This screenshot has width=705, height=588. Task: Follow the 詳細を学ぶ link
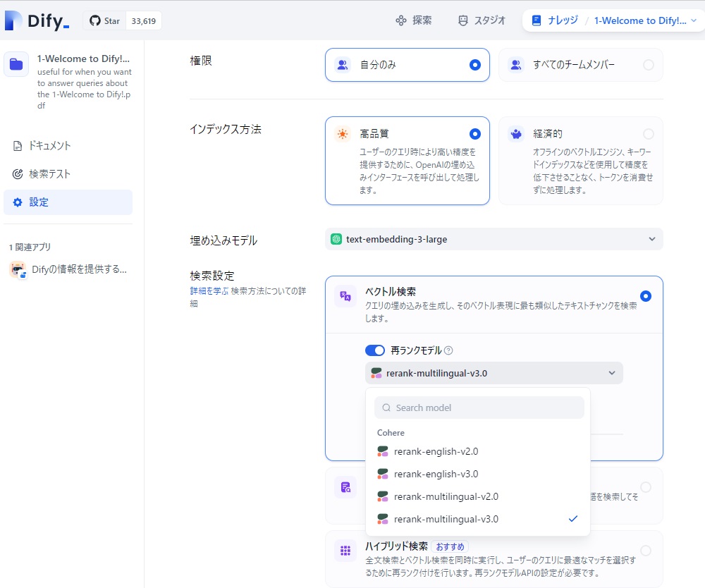[209, 291]
